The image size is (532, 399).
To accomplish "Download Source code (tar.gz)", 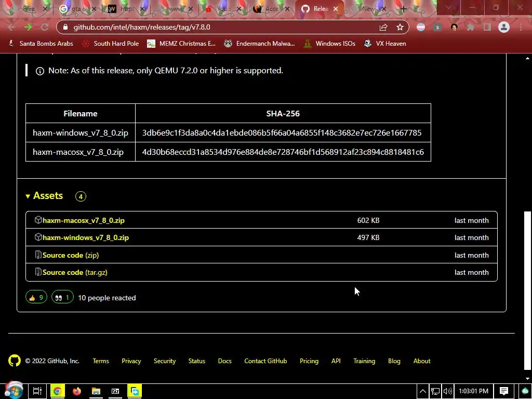I will pos(75,272).
